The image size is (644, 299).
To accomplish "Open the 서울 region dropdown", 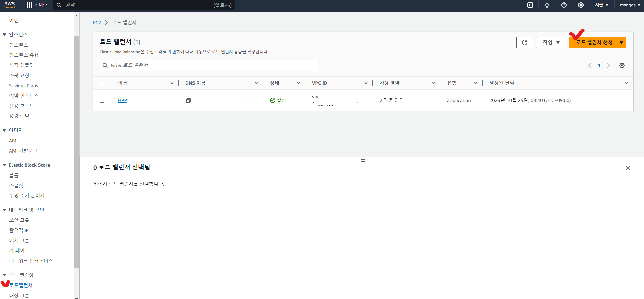I will (601, 5).
